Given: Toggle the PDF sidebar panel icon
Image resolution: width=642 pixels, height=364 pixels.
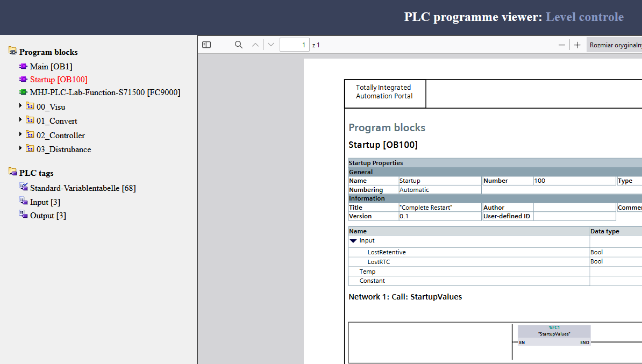Looking at the screenshot, I should pyautogui.click(x=206, y=45).
